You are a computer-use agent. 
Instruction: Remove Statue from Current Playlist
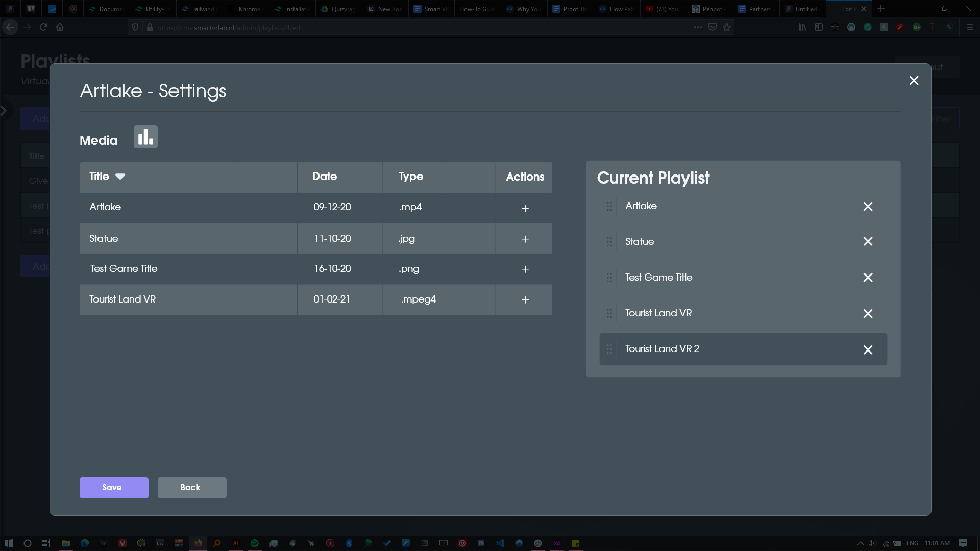pyautogui.click(x=868, y=241)
